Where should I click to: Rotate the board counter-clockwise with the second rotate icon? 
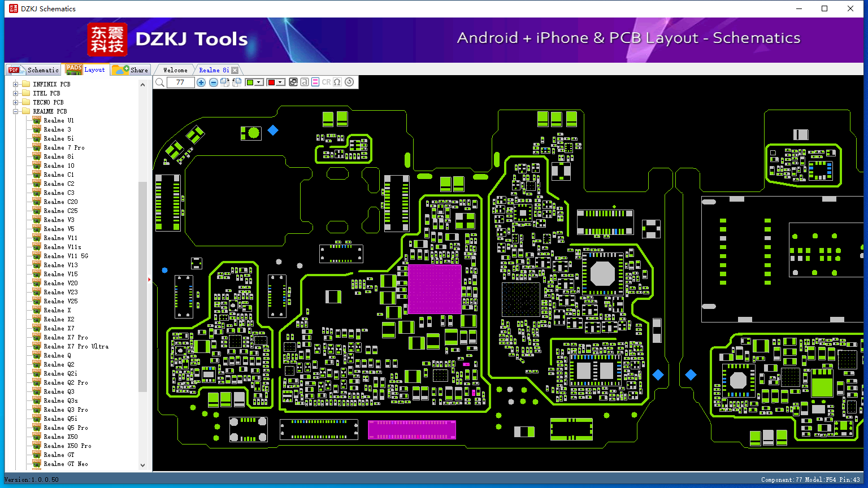(x=237, y=82)
